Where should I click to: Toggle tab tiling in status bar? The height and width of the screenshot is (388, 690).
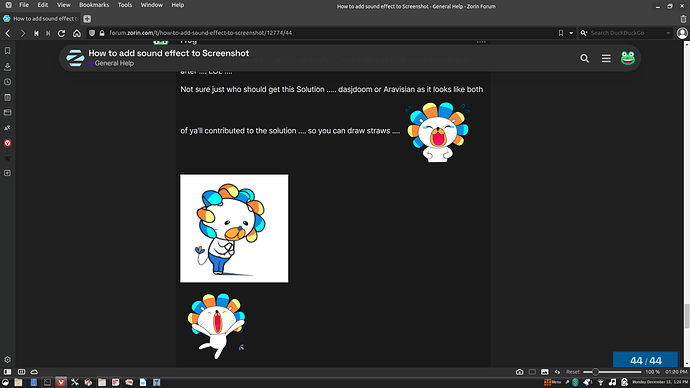(21, 372)
